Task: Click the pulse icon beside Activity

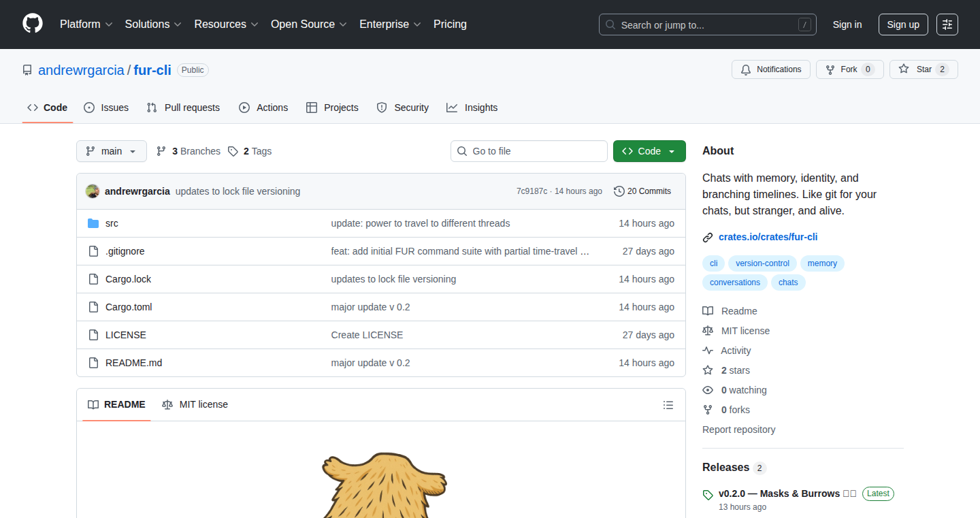Action: [708, 351]
